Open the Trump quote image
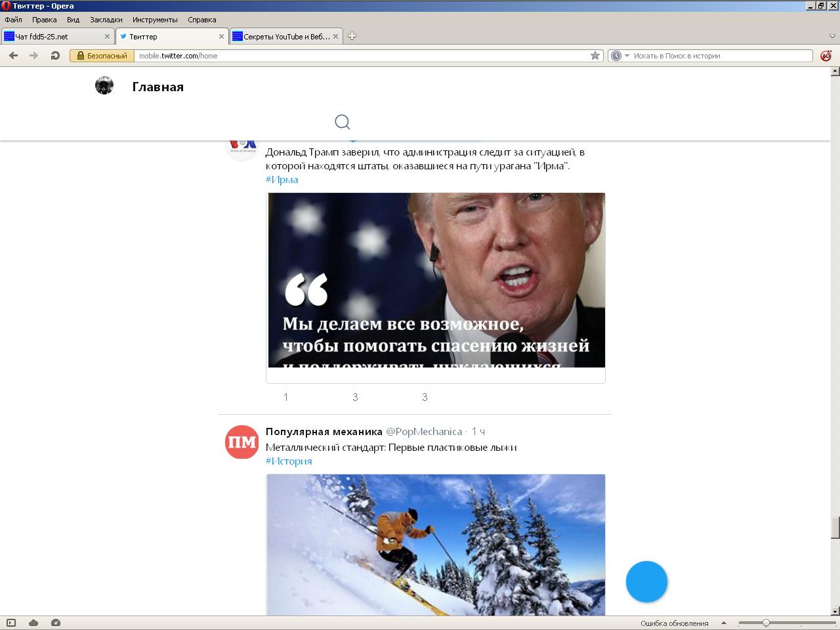This screenshot has height=630, width=840. coord(436,280)
